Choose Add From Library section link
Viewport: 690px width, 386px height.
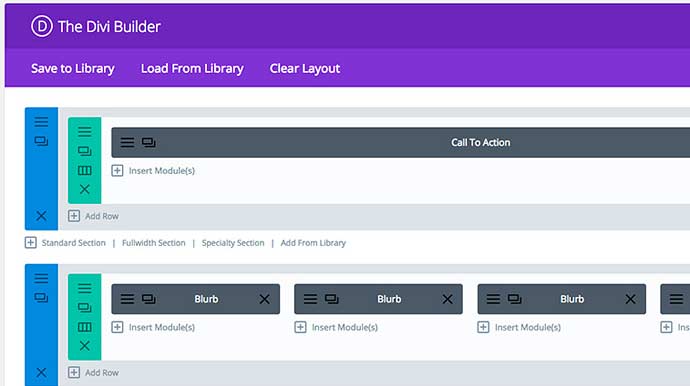(313, 243)
